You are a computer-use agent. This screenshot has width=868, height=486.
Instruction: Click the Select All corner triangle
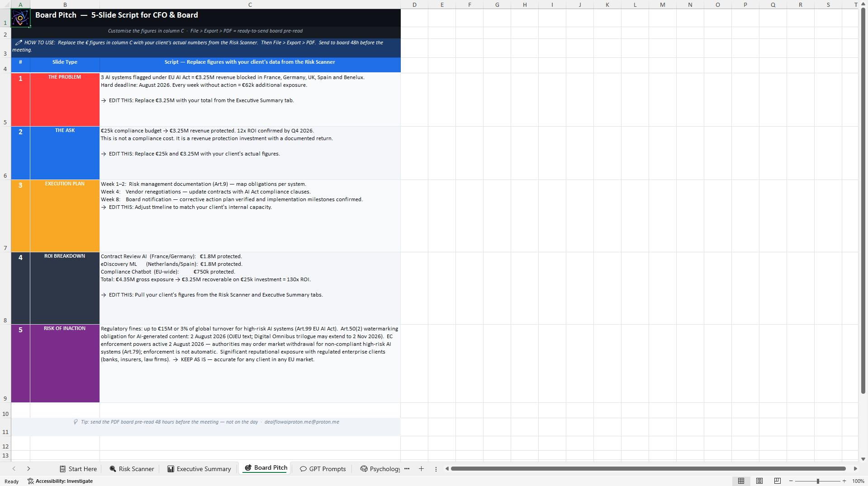(5, 5)
